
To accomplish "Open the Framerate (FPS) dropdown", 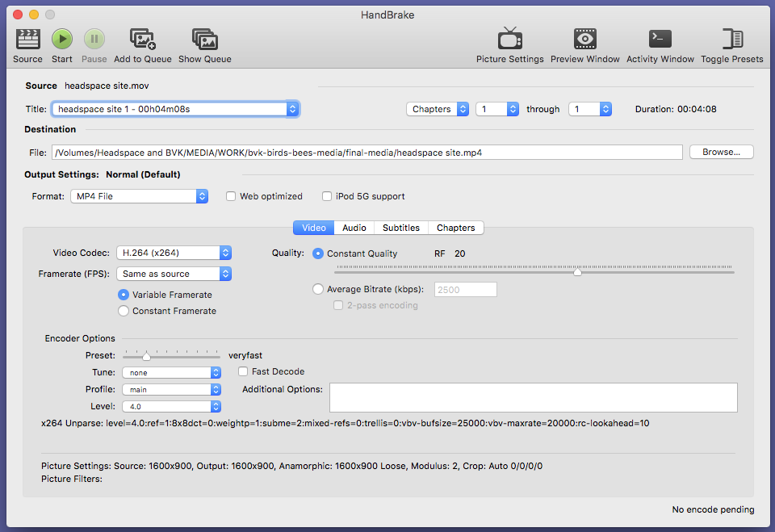I will [x=174, y=274].
